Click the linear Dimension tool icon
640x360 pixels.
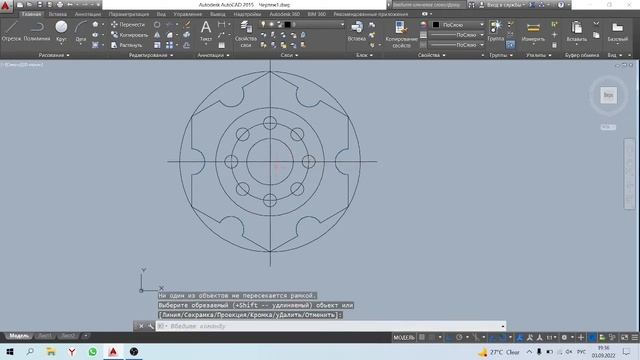point(222,24)
